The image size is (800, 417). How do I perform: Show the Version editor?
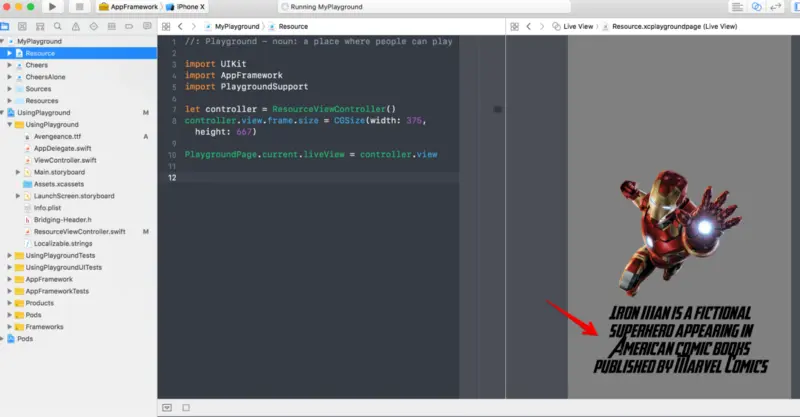(x=776, y=7)
